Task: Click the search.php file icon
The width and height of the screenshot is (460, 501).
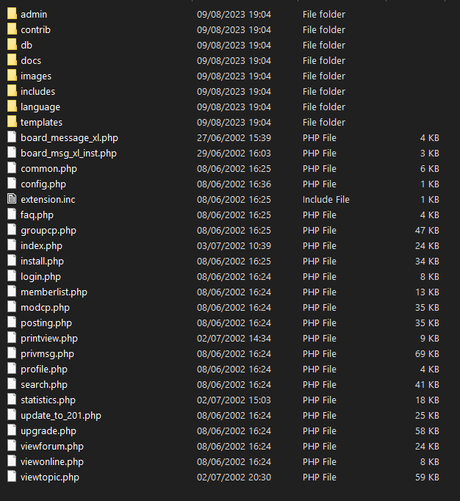Action: click(12, 384)
